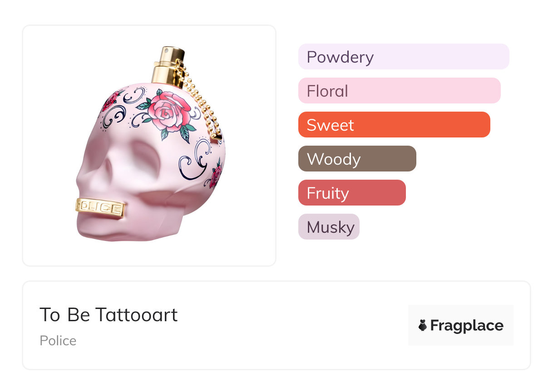553x392 pixels.
Task: Select the brown Woody accord bar
Action: [357, 159]
